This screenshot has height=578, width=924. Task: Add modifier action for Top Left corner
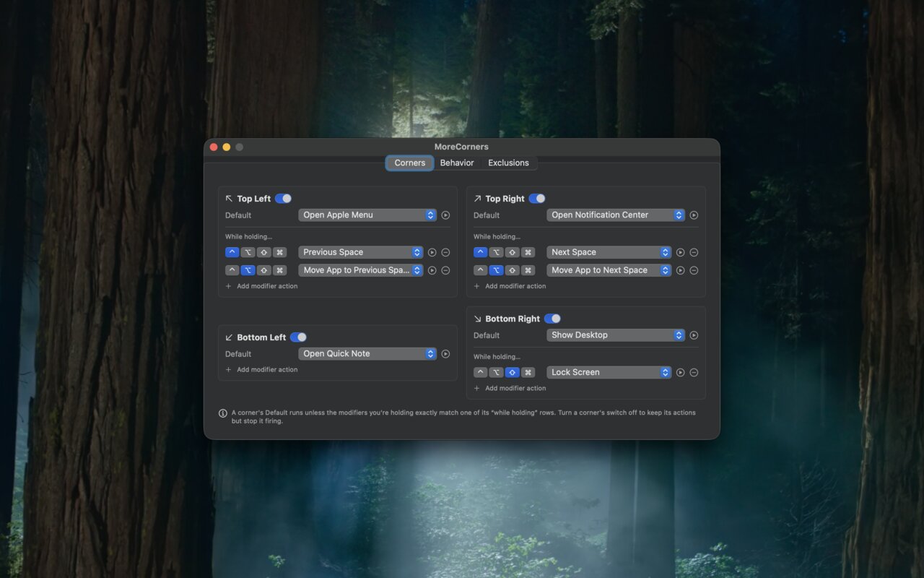point(261,286)
